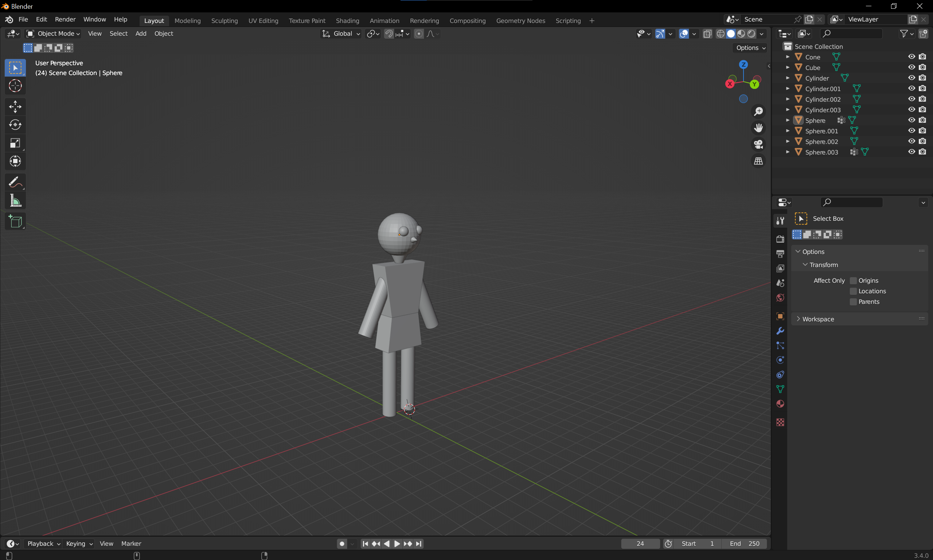Enable Affect Only Origins checkbox
This screenshot has width=933, height=560.
pyautogui.click(x=853, y=281)
